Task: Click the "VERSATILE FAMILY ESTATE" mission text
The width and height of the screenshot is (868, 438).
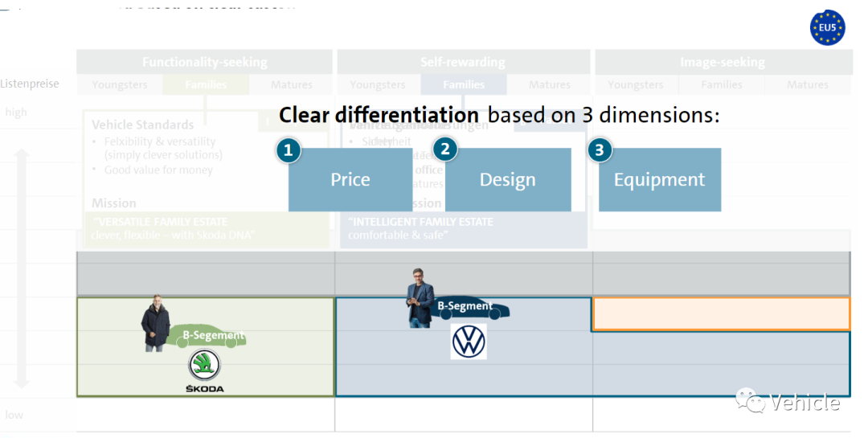Action: 161,222
